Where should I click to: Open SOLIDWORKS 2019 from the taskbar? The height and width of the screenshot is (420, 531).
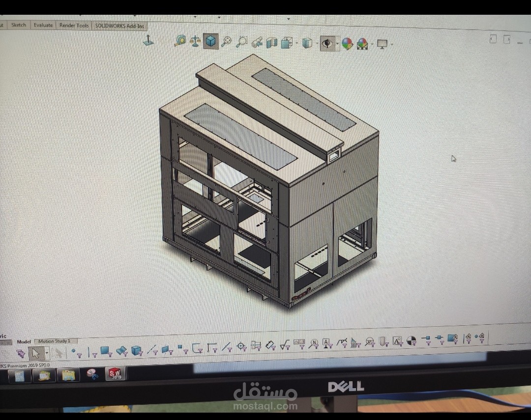click(115, 373)
